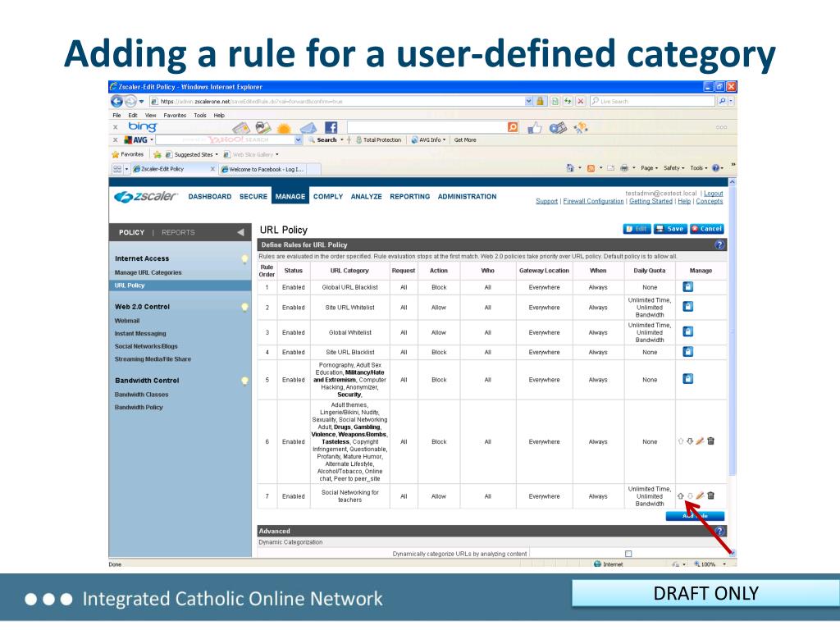Click the Print icon in the command bar
The height and width of the screenshot is (630, 840).
coord(624,168)
